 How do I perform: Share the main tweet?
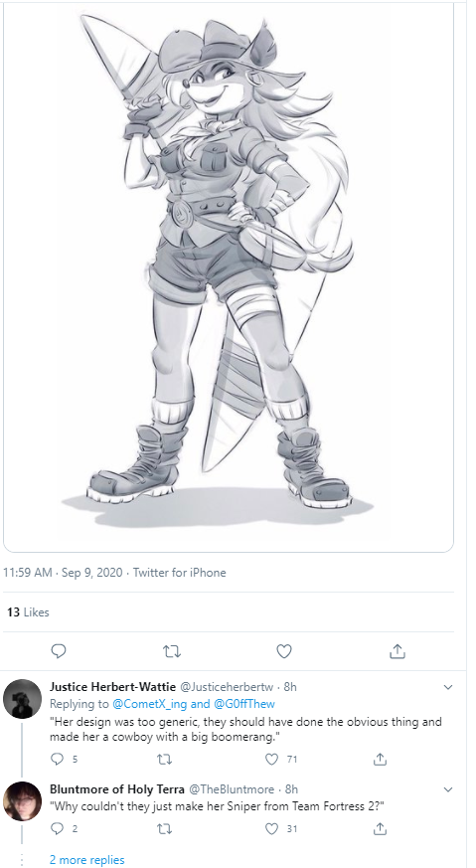[397, 651]
